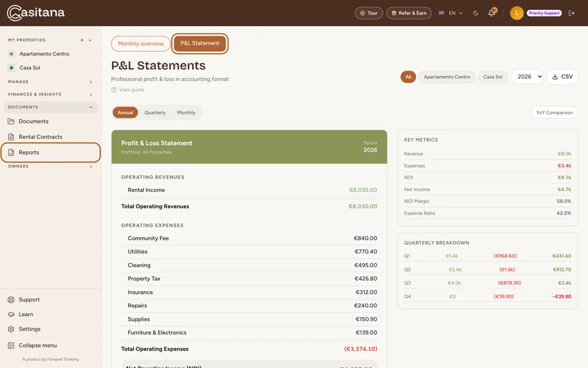Click the Casitana logo
588x368 pixels.
click(35, 13)
